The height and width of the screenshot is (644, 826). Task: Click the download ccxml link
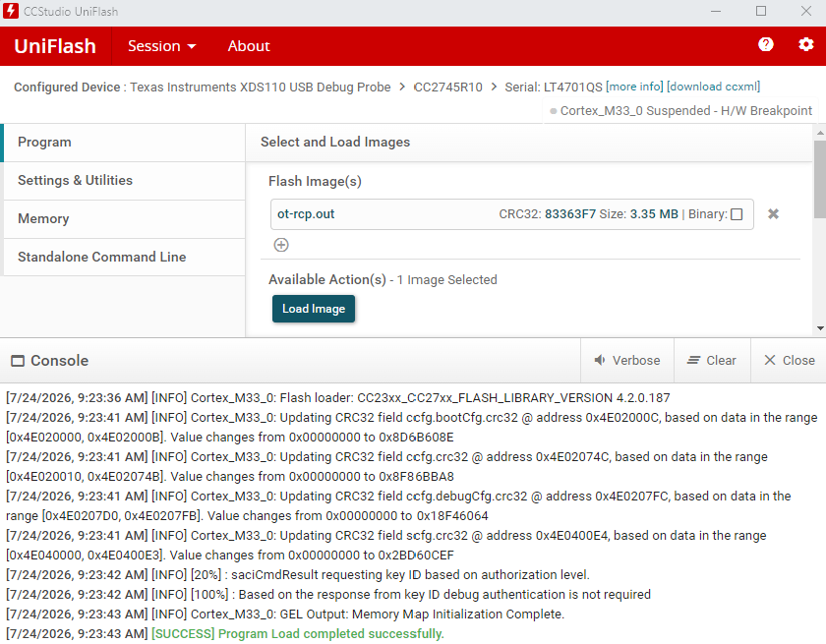point(713,87)
